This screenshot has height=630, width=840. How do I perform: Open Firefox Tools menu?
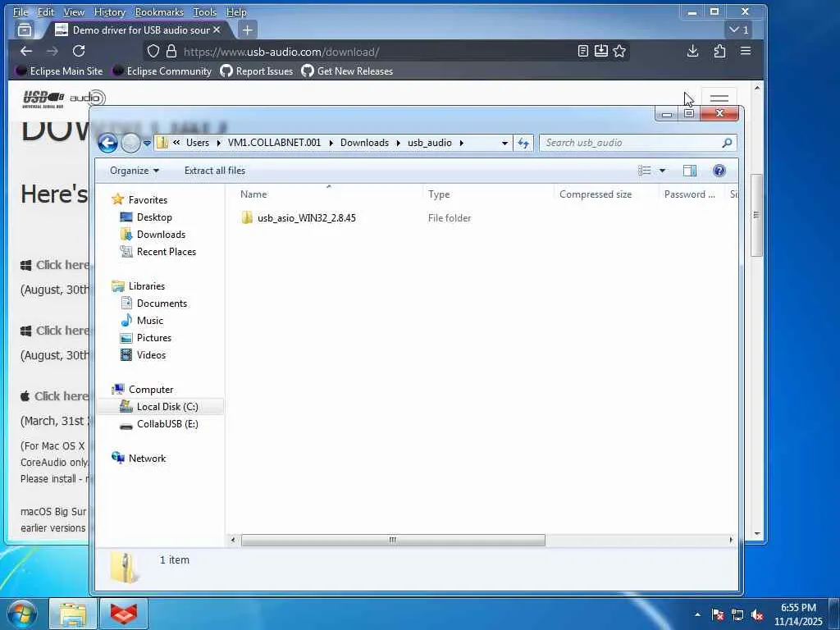click(x=204, y=11)
